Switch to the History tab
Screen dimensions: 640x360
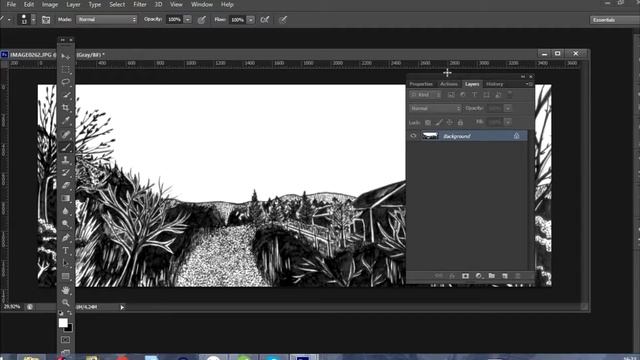(495, 84)
